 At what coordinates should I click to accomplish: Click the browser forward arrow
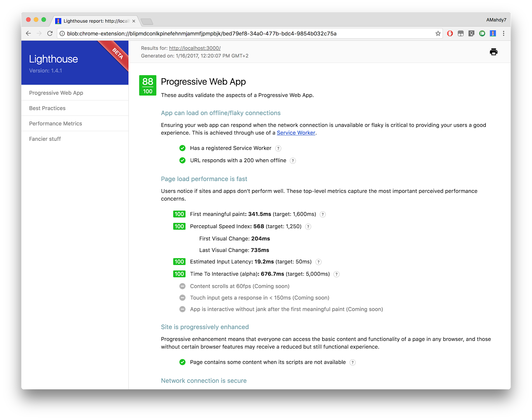pyautogui.click(x=39, y=33)
